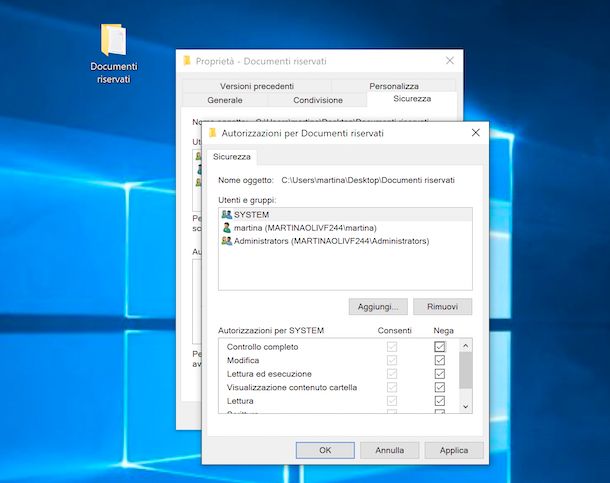Toggle Consenti for Controllo completo
The width and height of the screenshot is (610, 483).
pos(392,346)
